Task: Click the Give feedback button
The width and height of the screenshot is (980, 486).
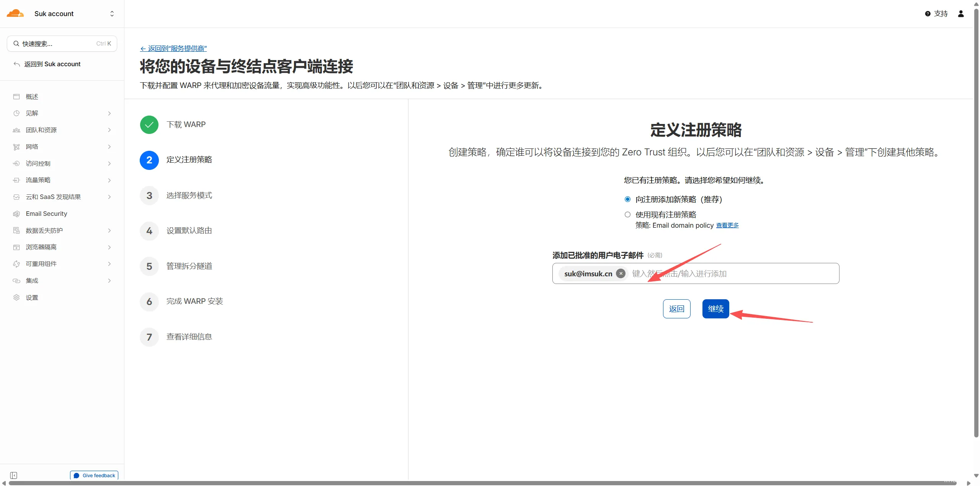Action: click(x=94, y=475)
